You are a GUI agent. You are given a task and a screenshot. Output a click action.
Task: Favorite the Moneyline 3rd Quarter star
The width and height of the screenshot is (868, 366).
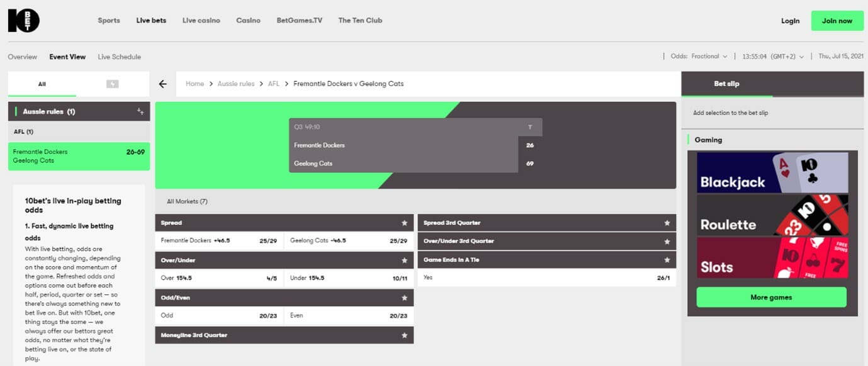coord(405,335)
